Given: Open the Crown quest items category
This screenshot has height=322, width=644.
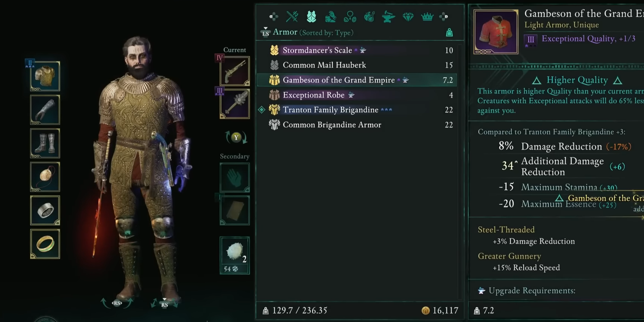Looking at the screenshot, I should point(427,17).
